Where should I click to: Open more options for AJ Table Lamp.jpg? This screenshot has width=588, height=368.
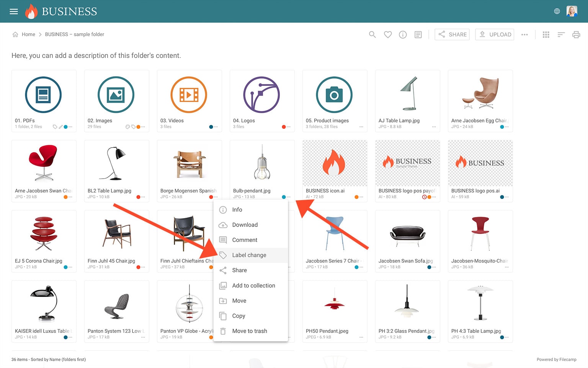434,127
